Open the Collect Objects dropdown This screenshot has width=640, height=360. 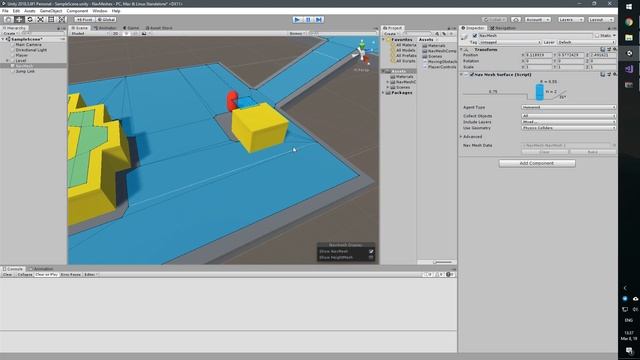click(x=569, y=116)
